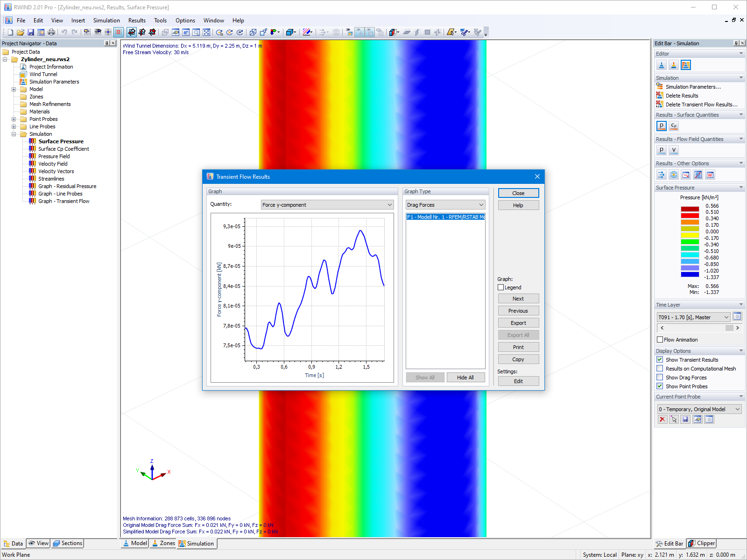This screenshot has height=560, width=747.
Task: Expand the Point Probes tree node
Action: click(x=14, y=119)
